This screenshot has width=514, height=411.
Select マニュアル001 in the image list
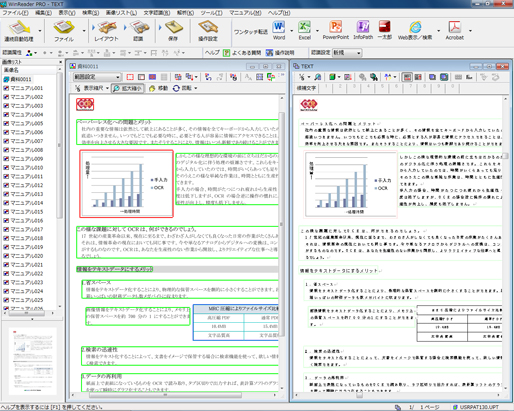[23, 88]
